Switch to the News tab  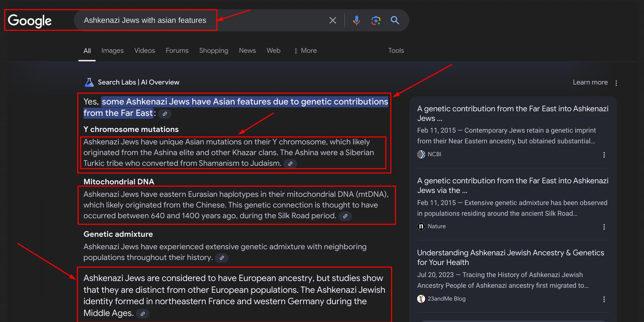coord(247,51)
